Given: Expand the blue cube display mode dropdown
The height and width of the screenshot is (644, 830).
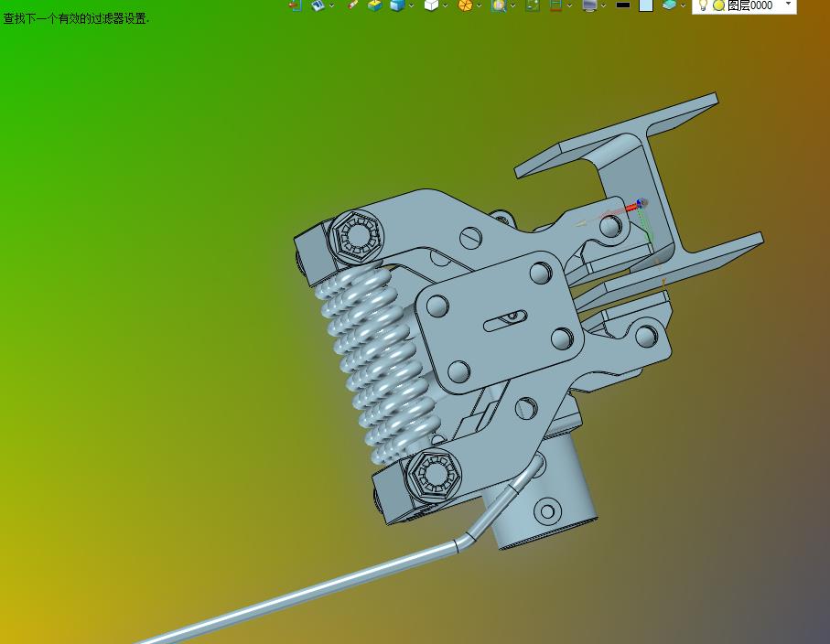Looking at the screenshot, I should tap(411, 5).
